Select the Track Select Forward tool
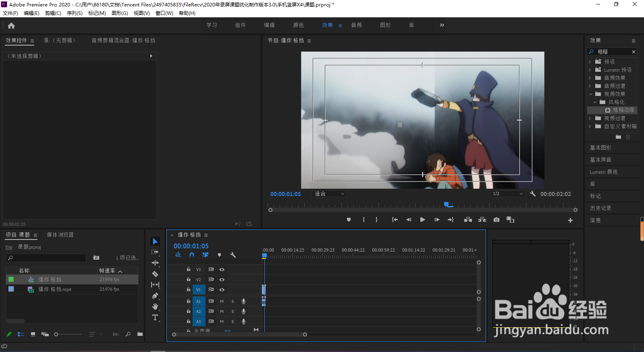 (155, 252)
